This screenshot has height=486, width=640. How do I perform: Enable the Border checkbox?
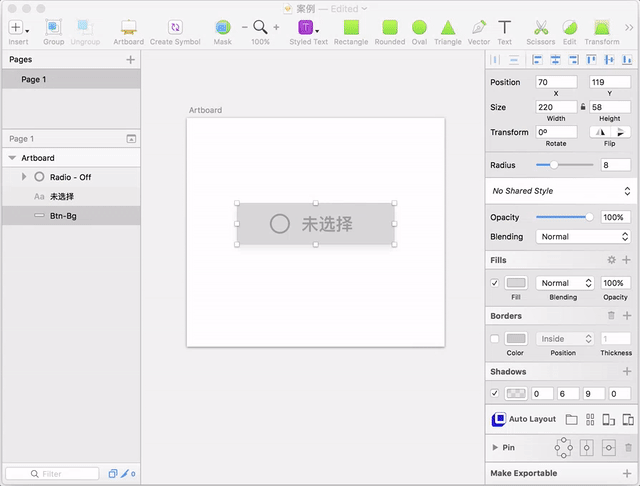point(495,339)
